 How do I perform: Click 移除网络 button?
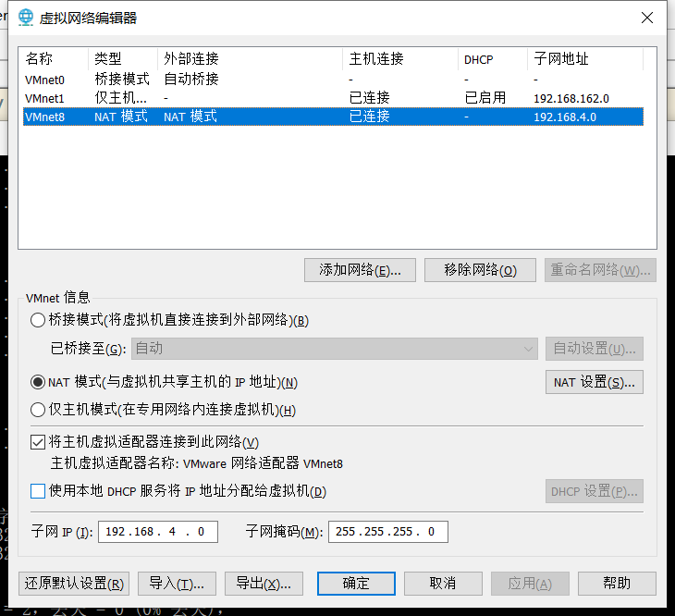click(x=480, y=270)
